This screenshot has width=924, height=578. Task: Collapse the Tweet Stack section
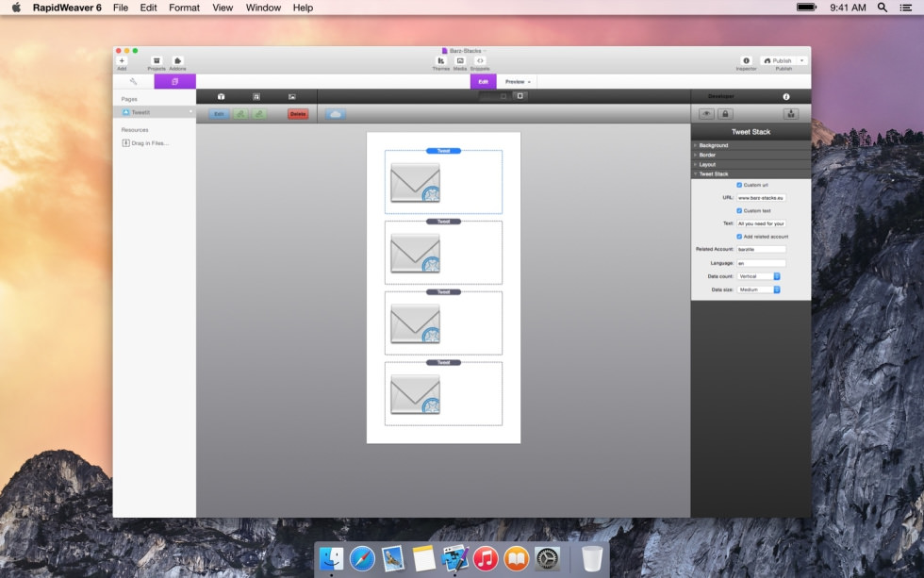(751, 173)
